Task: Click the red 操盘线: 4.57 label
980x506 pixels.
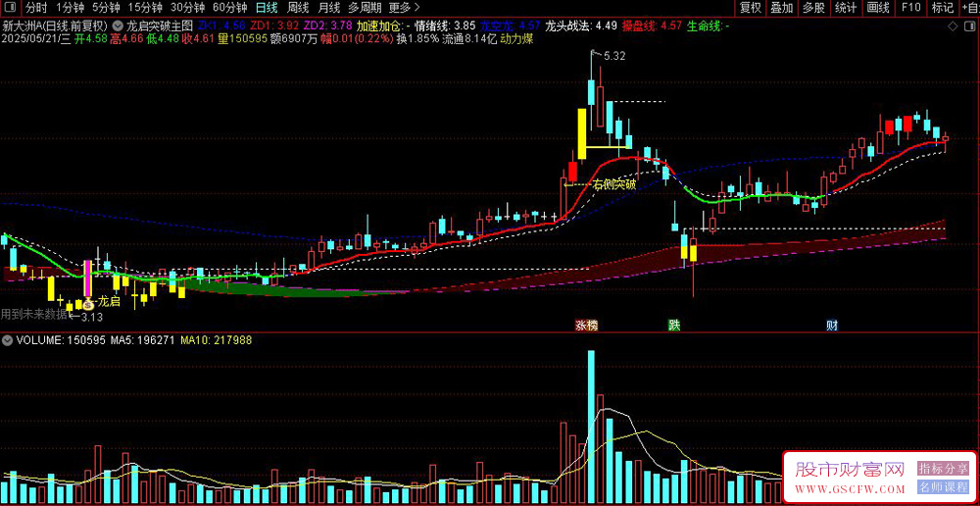Action: click(x=652, y=26)
